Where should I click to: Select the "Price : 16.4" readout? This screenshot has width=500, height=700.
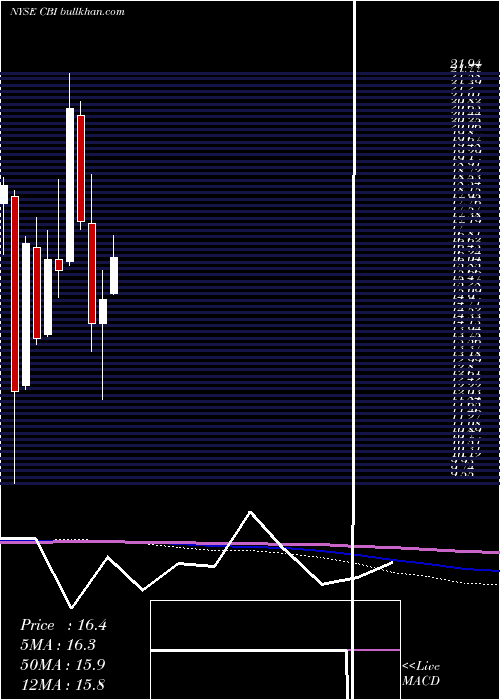(x=63, y=625)
